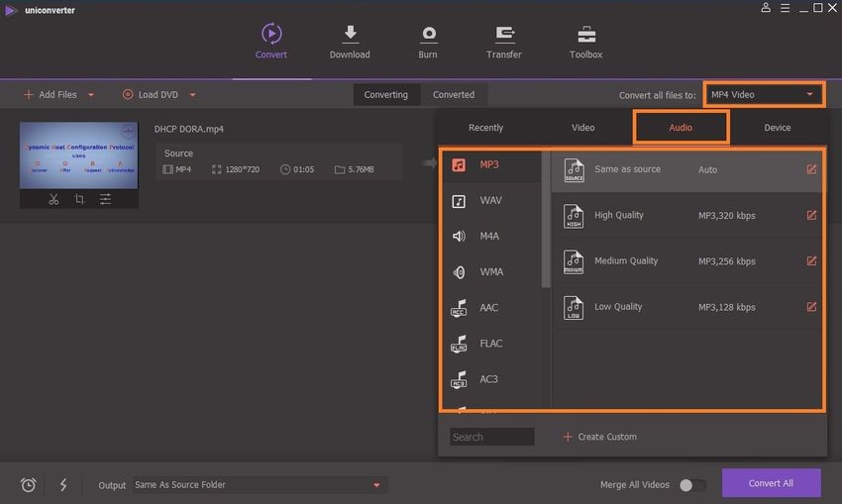Choose the Low Quality preset
842x504 pixels.
pyautogui.click(x=686, y=307)
